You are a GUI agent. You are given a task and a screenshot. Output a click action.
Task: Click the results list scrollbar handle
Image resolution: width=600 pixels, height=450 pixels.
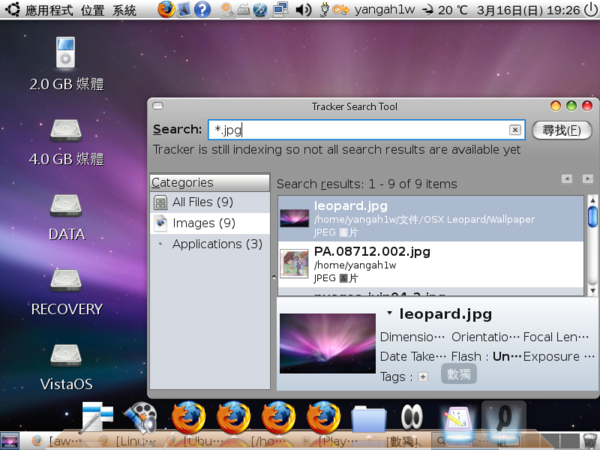592,217
